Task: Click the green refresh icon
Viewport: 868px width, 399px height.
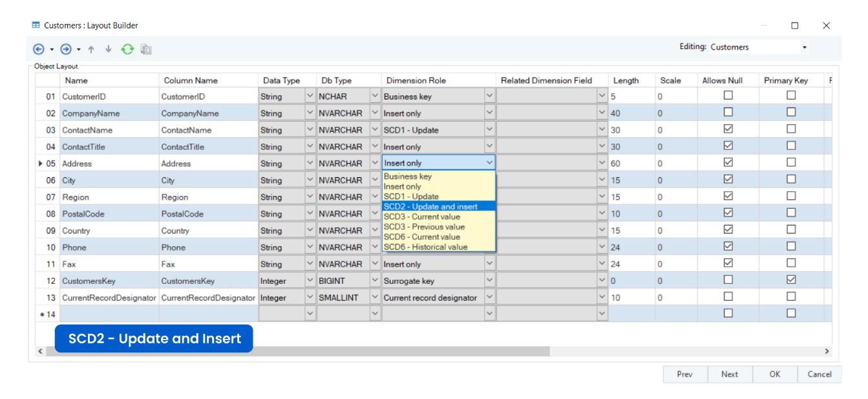Action: click(127, 49)
